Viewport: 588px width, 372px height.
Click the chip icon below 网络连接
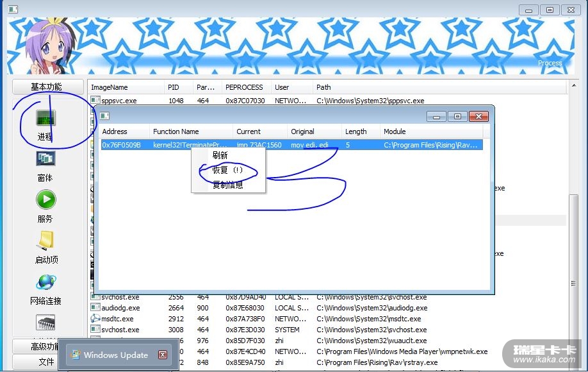pyautogui.click(x=45, y=323)
